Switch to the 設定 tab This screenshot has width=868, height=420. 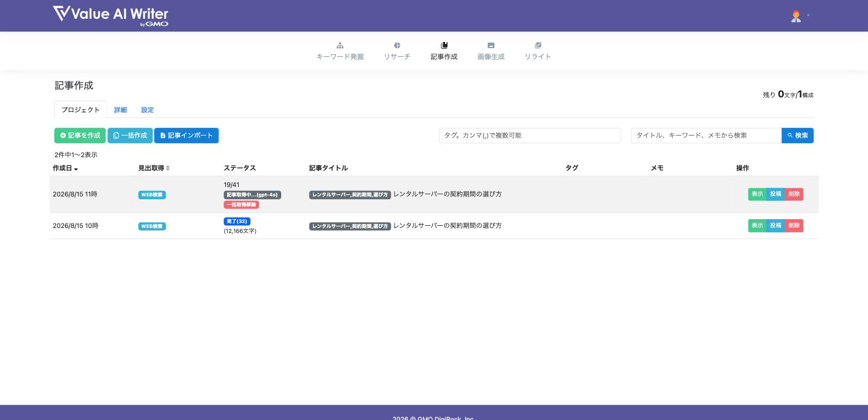(x=147, y=110)
